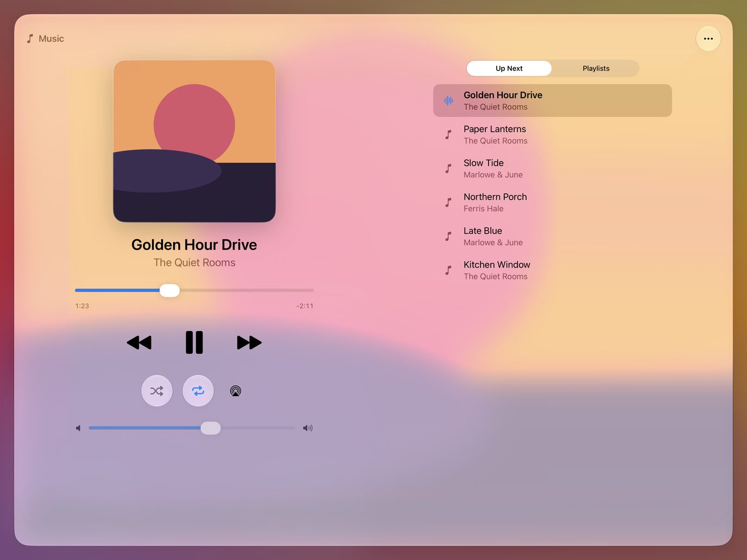Click the elapsed time 1:23
Screen dimensions: 747x560
82,306
